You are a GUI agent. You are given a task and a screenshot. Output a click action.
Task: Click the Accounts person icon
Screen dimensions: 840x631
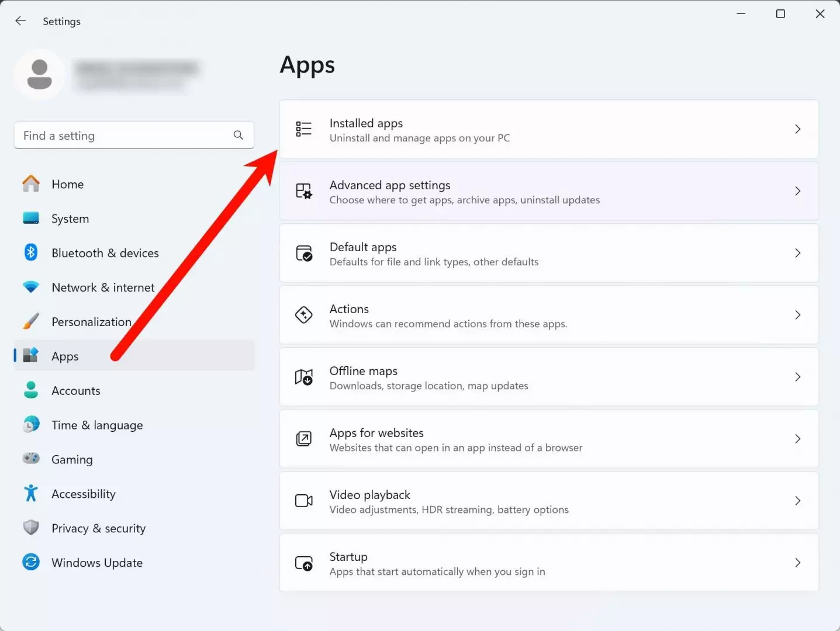(31, 390)
